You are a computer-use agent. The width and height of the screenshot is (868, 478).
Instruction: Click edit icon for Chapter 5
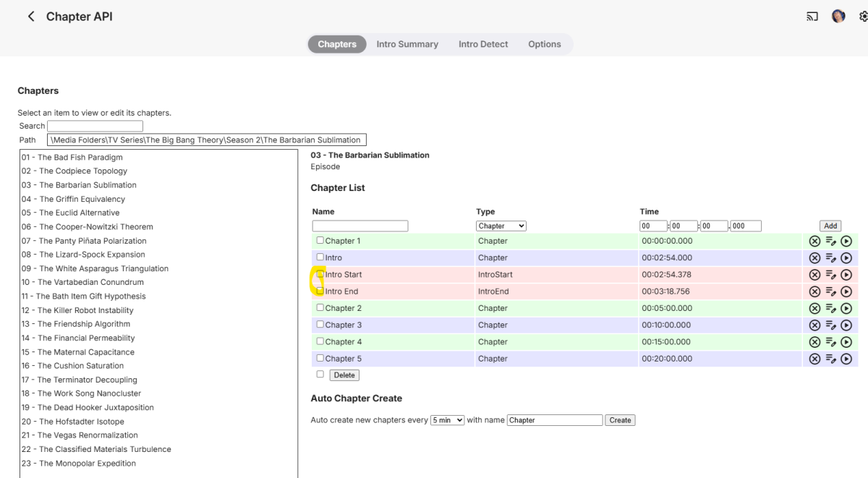tap(830, 359)
